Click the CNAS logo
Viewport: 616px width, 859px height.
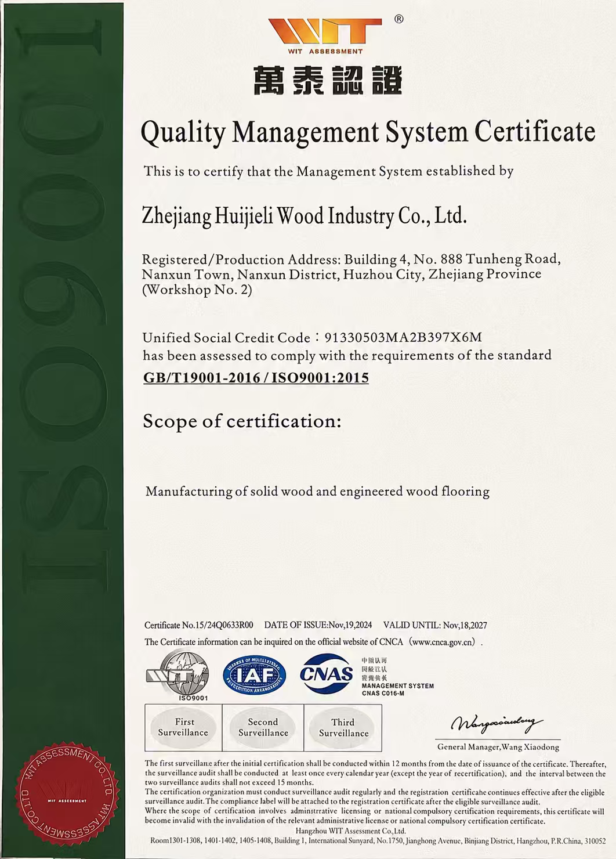click(326, 674)
